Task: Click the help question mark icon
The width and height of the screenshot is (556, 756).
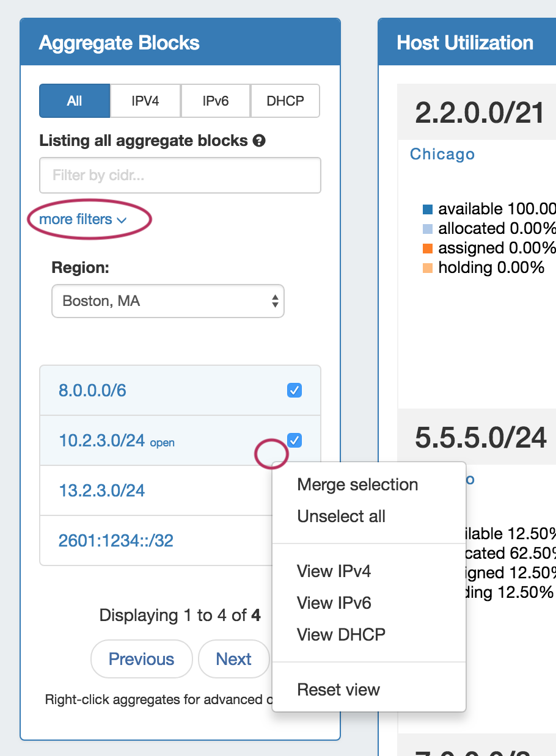Action: click(x=259, y=141)
